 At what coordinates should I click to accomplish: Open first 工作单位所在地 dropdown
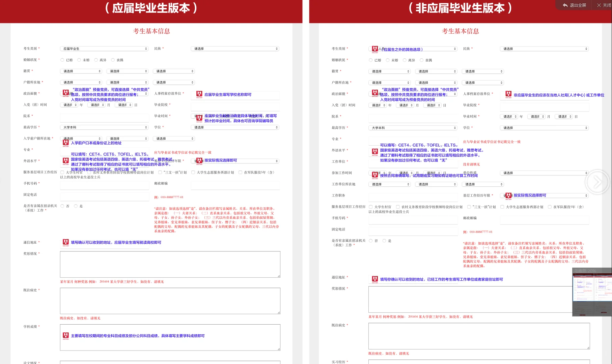click(x=389, y=184)
